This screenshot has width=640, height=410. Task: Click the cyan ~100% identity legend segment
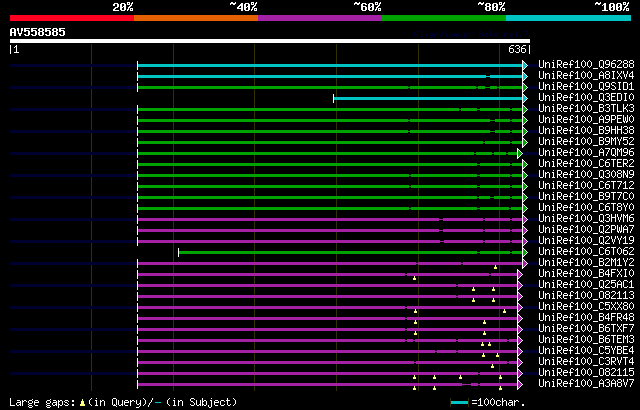568,18
